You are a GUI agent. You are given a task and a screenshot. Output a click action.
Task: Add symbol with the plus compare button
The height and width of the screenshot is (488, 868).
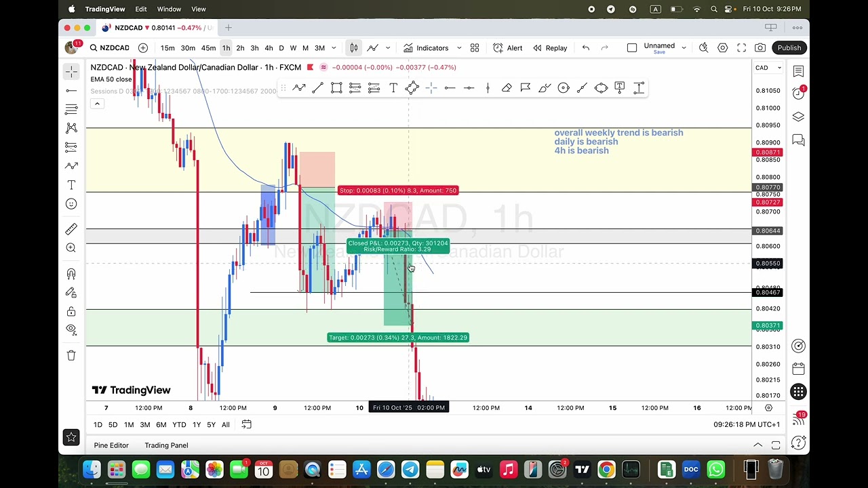[143, 47]
